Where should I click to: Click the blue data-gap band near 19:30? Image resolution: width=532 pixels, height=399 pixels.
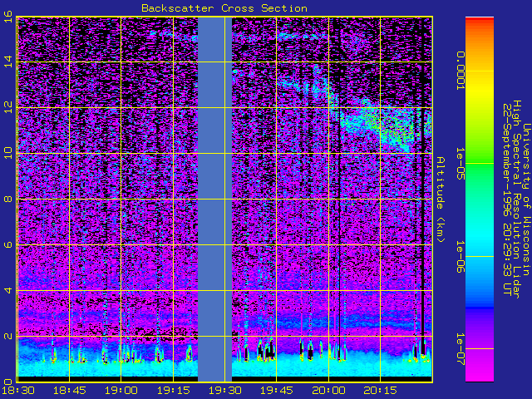pyautogui.click(x=214, y=199)
